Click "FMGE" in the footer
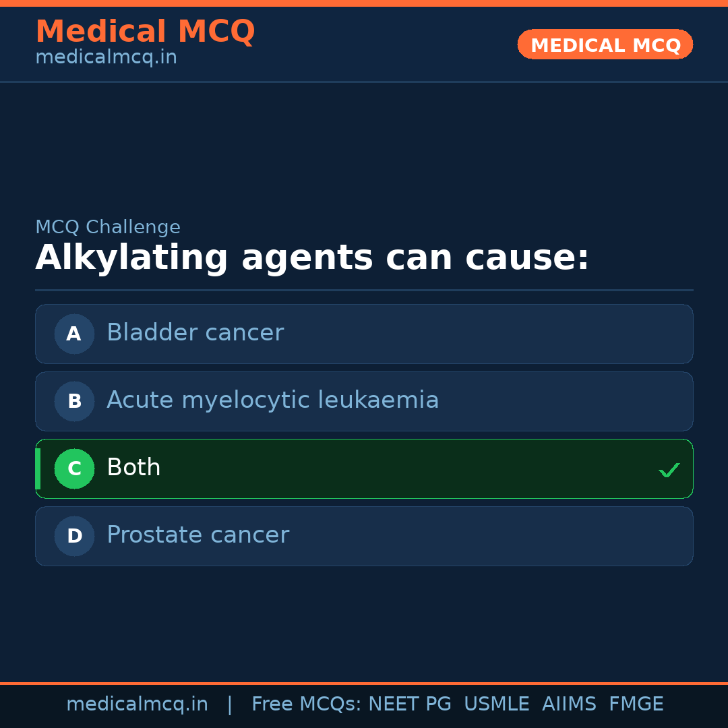The width and height of the screenshot is (728, 728). pos(636,704)
